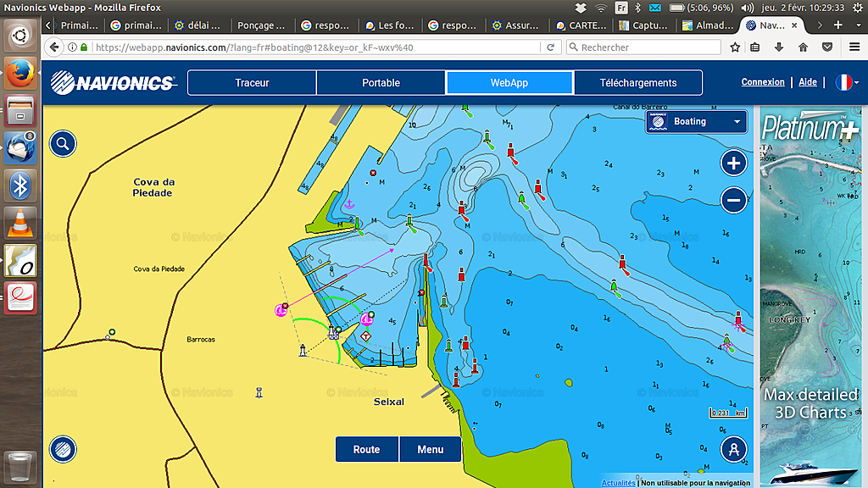Switch to the Portable tab
The image size is (868, 488).
(x=381, y=83)
